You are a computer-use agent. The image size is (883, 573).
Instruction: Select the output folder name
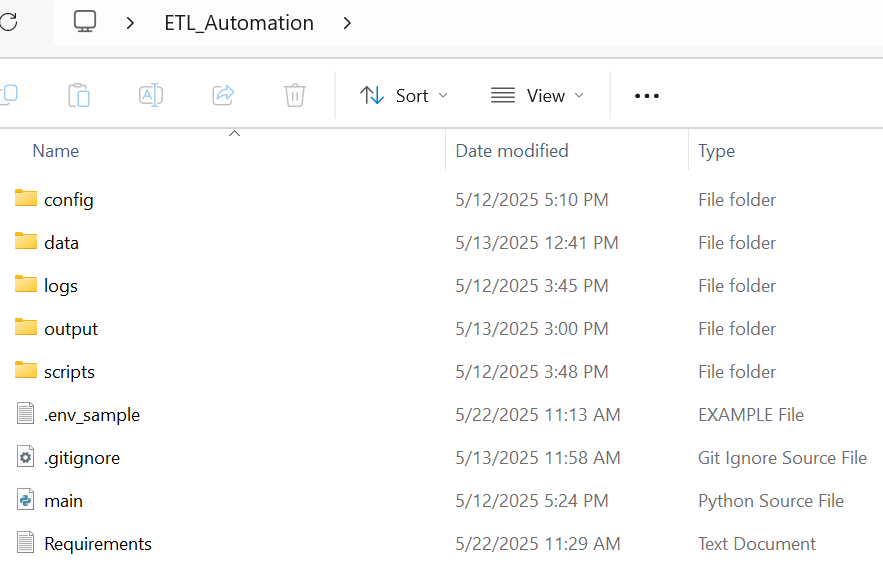[x=71, y=329]
